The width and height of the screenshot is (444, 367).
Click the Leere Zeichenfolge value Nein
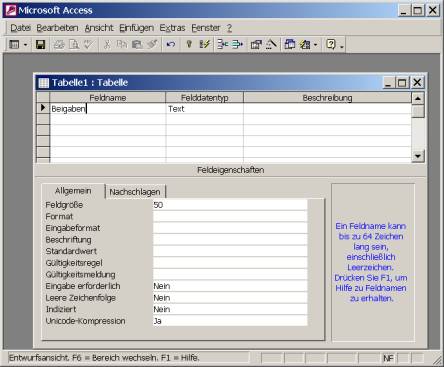[230, 298]
